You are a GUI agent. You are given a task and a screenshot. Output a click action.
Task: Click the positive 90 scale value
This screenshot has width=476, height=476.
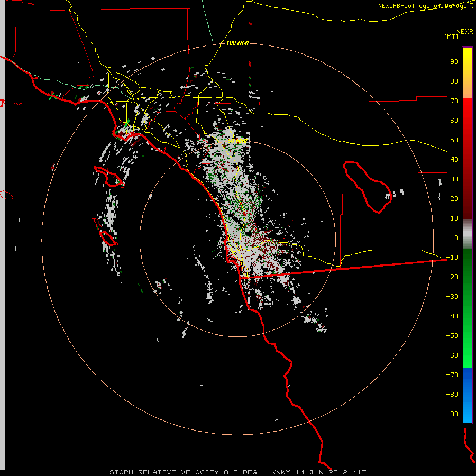tap(454, 62)
